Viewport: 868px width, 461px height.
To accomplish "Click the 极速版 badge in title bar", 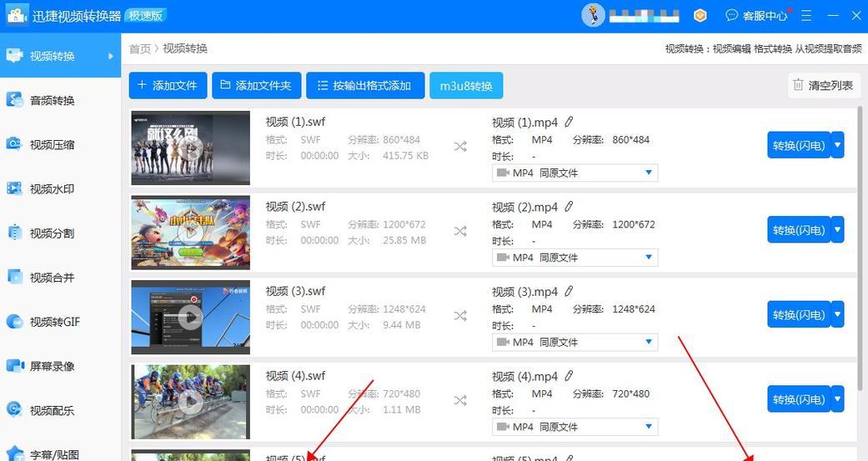I will pos(146,16).
